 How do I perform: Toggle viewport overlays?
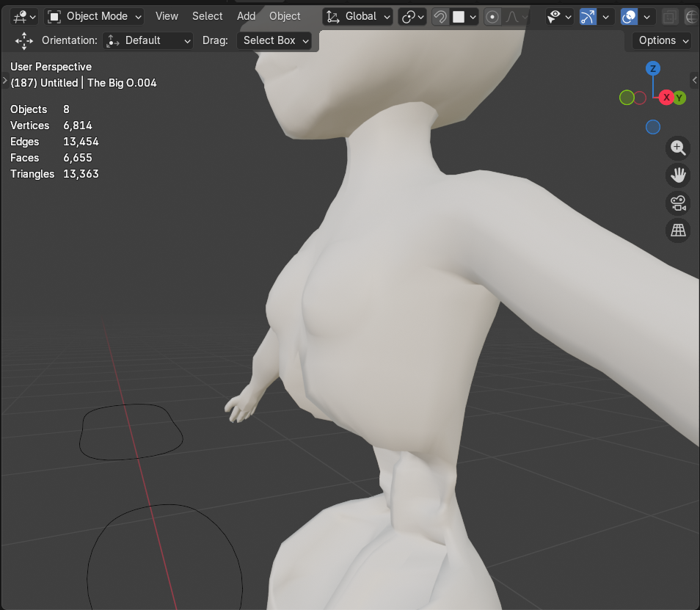(x=629, y=17)
